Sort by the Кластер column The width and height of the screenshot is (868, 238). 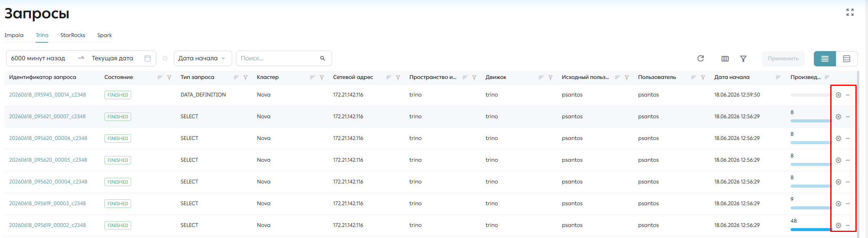(x=312, y=77)
